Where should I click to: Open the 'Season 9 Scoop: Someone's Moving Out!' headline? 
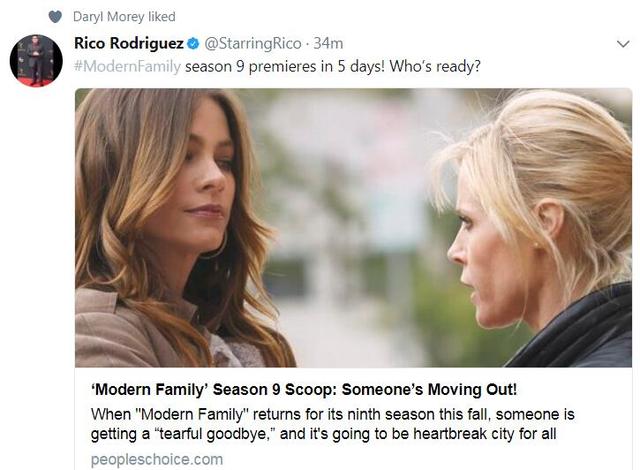tap(364, 389)
